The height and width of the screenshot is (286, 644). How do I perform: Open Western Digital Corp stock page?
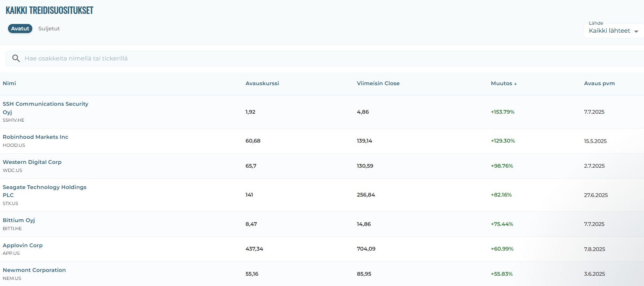pos(32,162)
